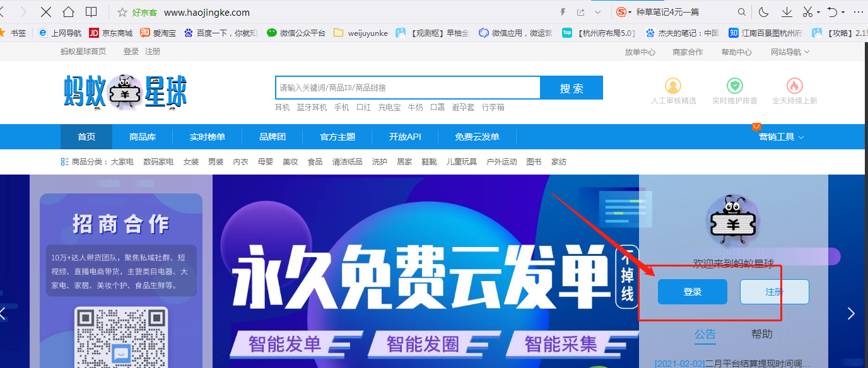This screenshot has height=368, width=868.
Task: Click 登录 link in top bar
Action: [131, 52]
